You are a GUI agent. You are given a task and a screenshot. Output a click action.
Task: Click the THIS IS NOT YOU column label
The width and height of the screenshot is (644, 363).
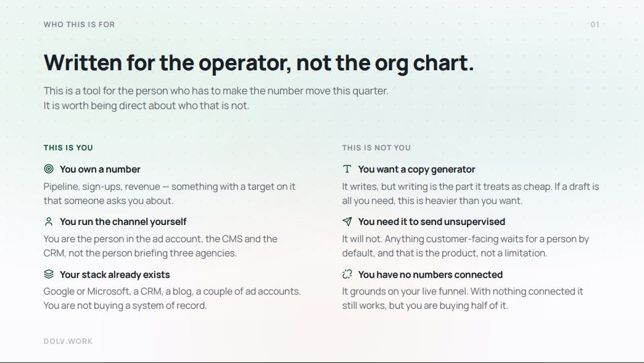coord(376,148)
